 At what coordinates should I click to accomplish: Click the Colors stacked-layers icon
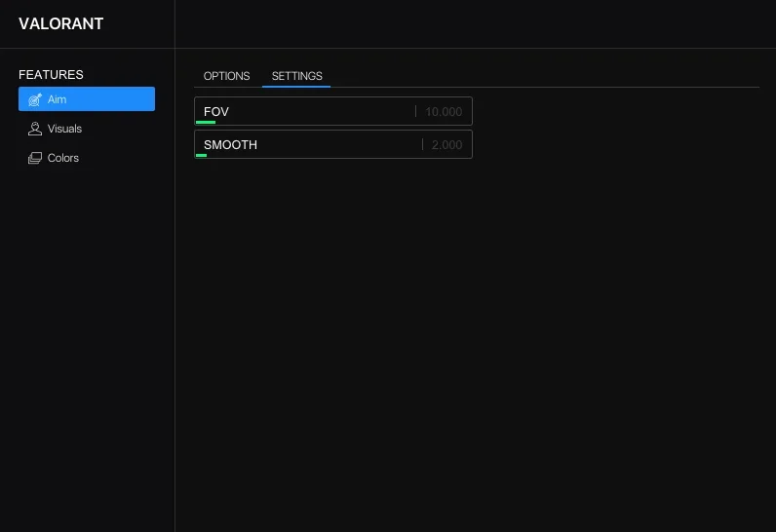[35, 158]
